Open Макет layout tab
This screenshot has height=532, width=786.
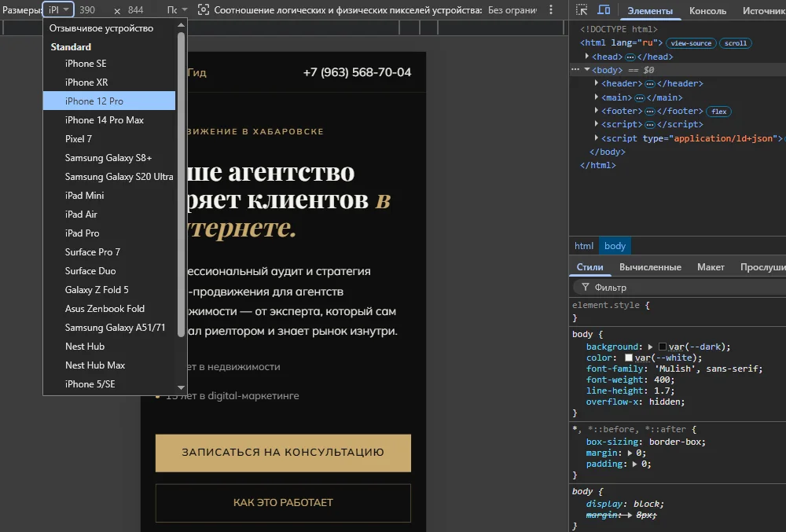point(711,267)
